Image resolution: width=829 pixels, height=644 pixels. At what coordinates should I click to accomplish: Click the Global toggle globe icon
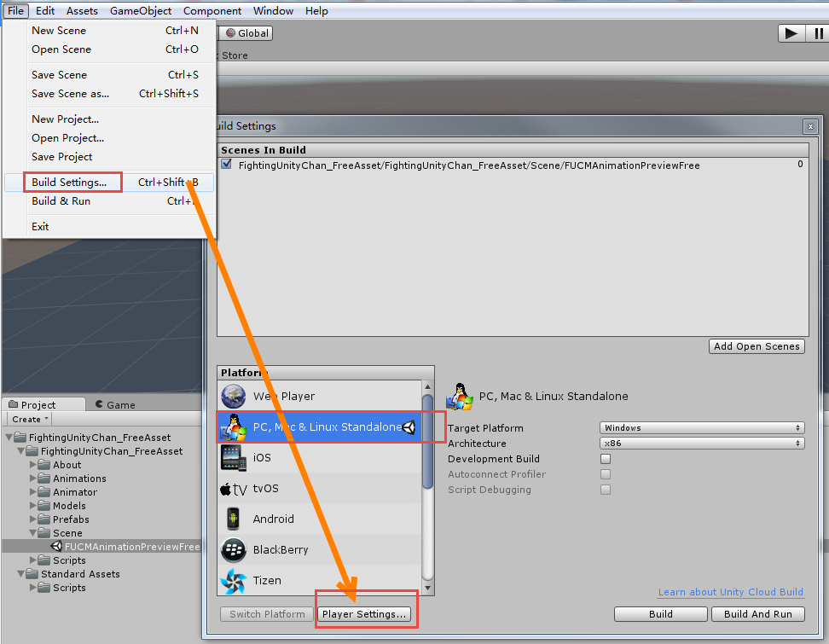(x=230, y=32)
